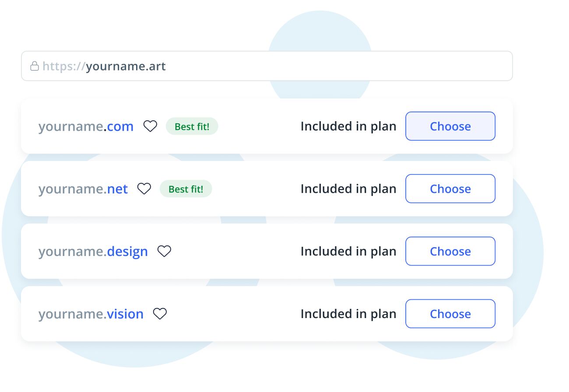Click the Best fit! badge on yourname.com

tap(192, 126)
